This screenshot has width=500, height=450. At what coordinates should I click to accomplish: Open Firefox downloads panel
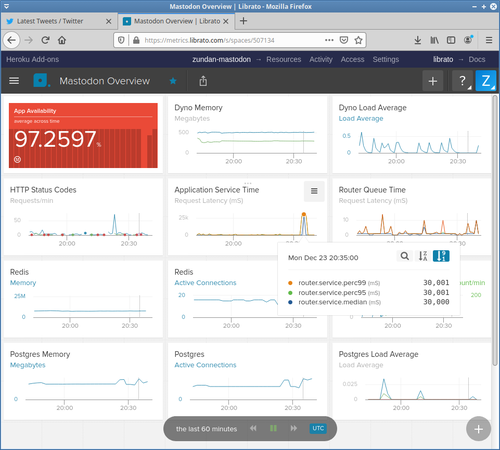tap(417, 40)
